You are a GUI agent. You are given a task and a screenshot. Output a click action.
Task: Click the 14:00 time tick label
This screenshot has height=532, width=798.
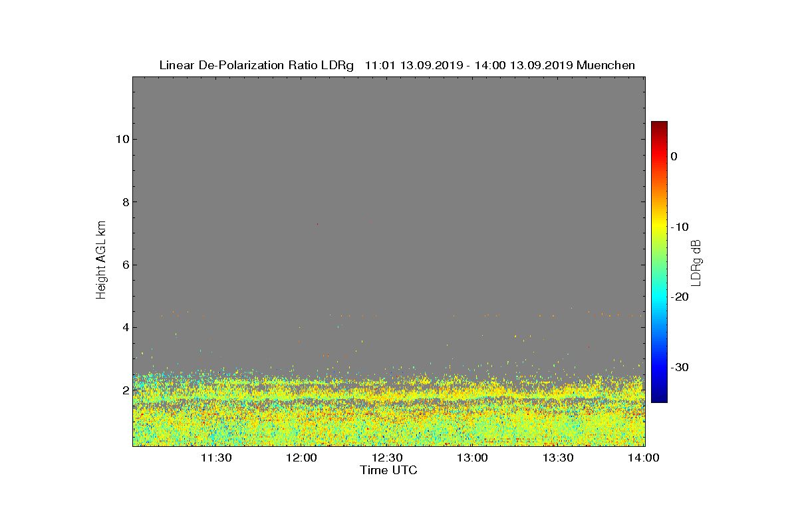click(x=644, y=458)
